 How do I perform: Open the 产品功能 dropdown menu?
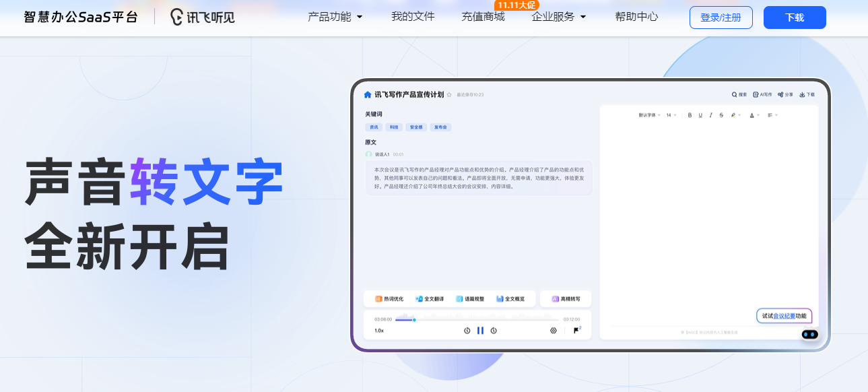pyautogui.click(x=335, y=17)
